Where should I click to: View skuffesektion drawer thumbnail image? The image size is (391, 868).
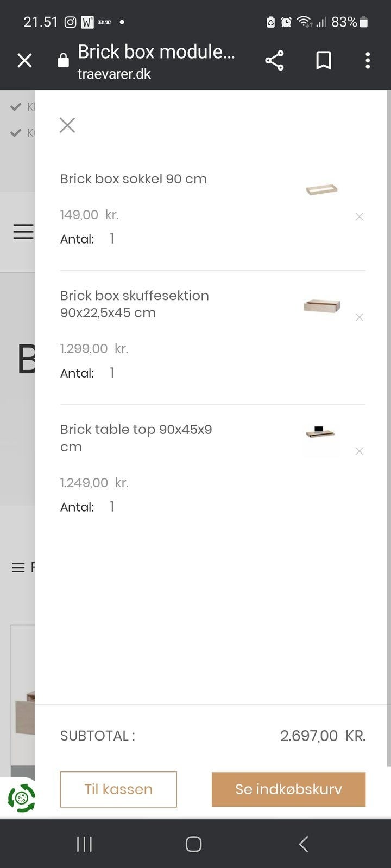click(x=321, y=306)
